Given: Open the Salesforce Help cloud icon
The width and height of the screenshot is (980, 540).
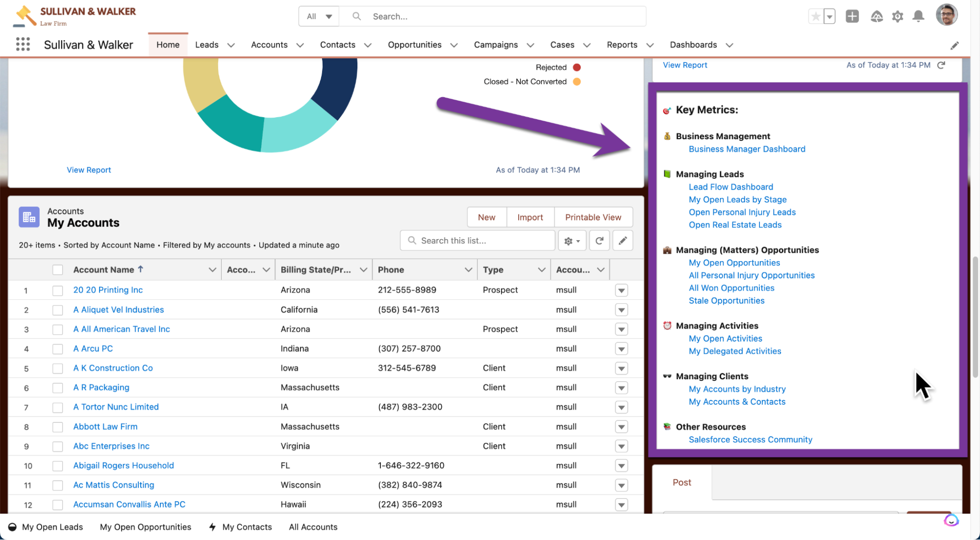Looking at the screenshot, I should click(x=877, y=17).
